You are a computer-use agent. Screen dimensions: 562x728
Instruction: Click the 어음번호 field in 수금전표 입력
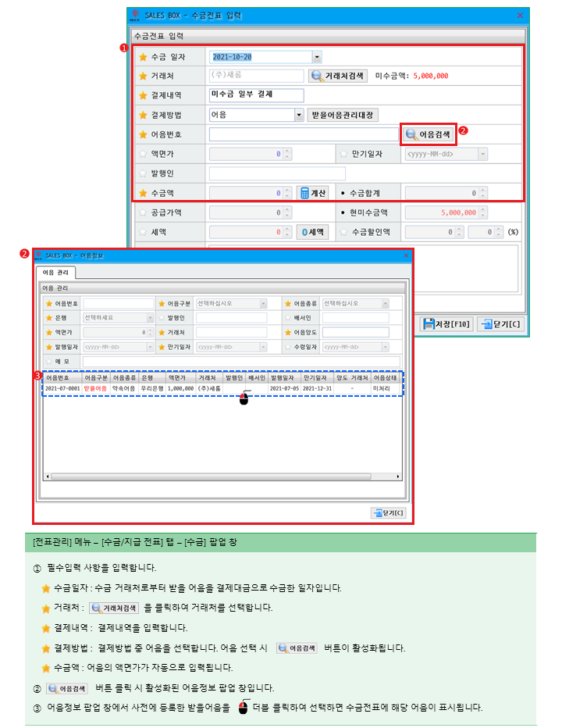(304, 134)
